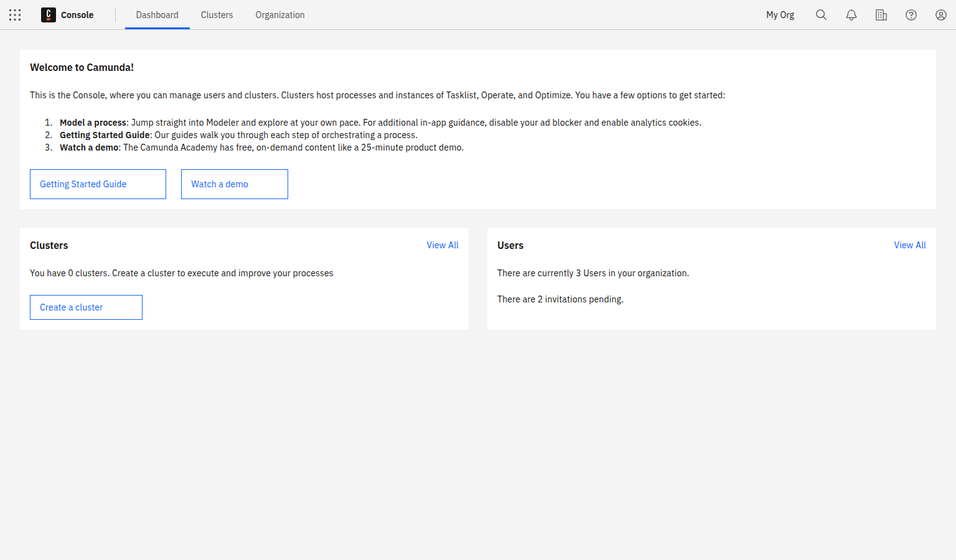
Task: Open the Getting Started Guide
Action: [98, 184]
